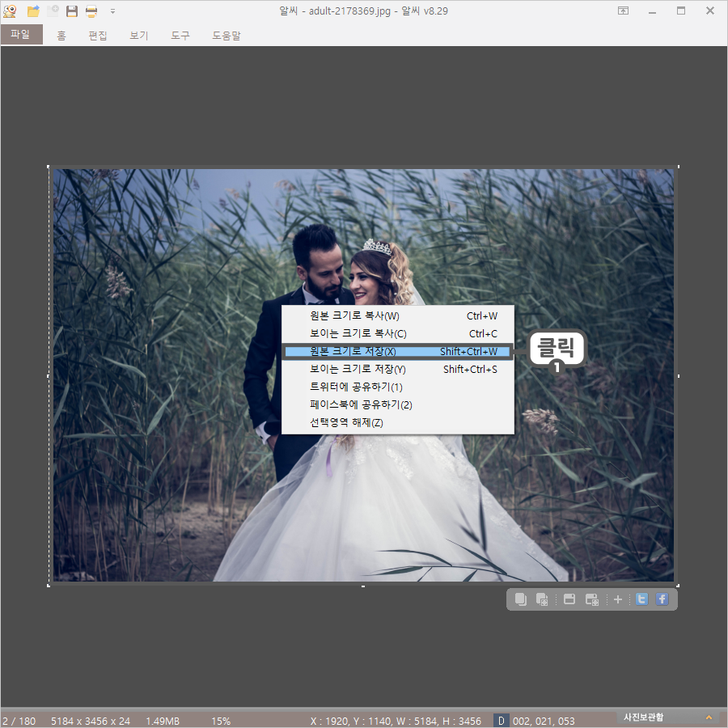Share via the Facebook icon
The image size is (728, 728).
pos(662,599)
